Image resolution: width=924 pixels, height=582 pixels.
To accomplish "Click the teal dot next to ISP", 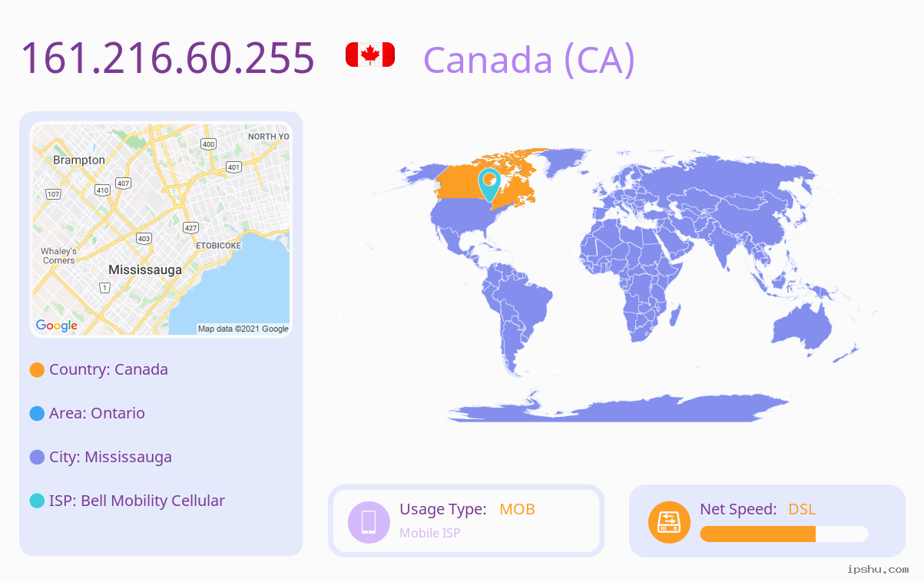I will 37,501.
